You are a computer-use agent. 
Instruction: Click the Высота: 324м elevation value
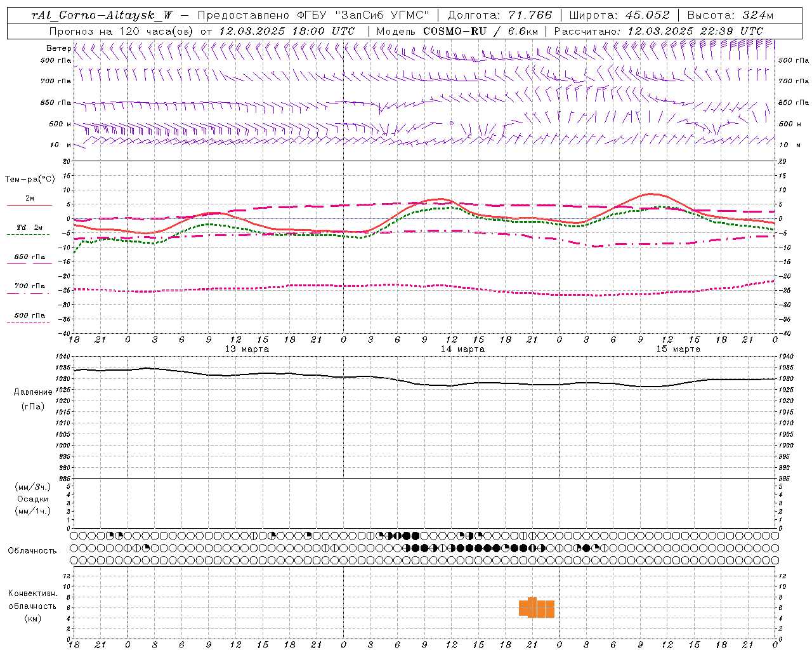[x=730, y=15]
